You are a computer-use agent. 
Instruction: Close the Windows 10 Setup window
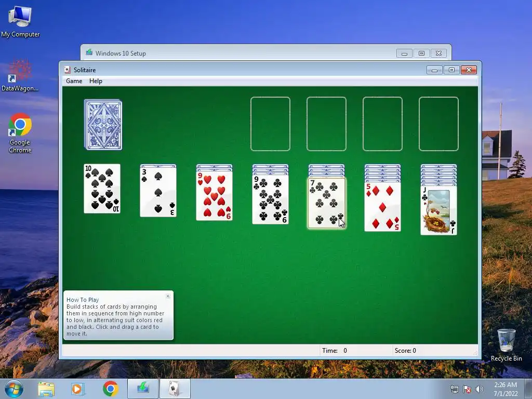coord(438,54)
